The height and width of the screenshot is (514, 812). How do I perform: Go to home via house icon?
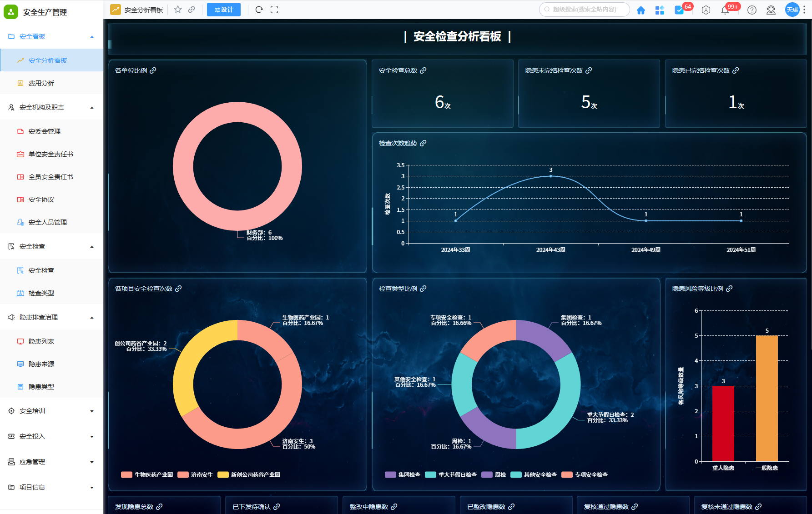(x=641, y=10)
